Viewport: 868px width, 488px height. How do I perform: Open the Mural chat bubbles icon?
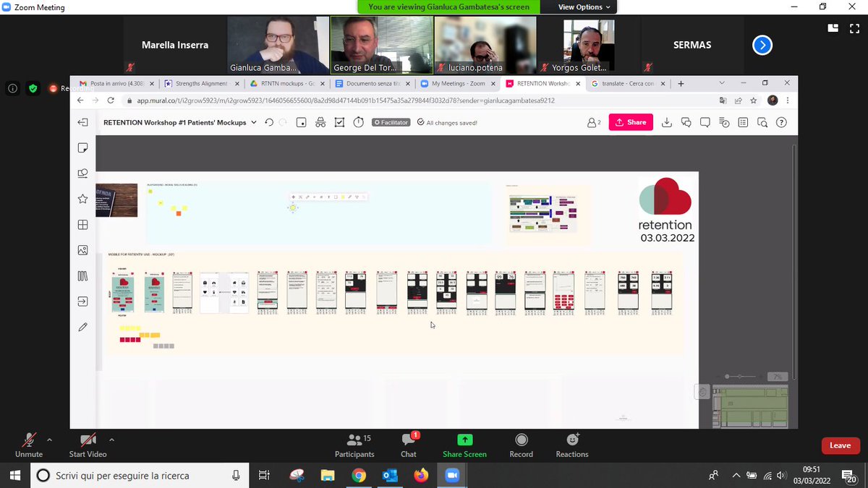(x=686, y=122)
